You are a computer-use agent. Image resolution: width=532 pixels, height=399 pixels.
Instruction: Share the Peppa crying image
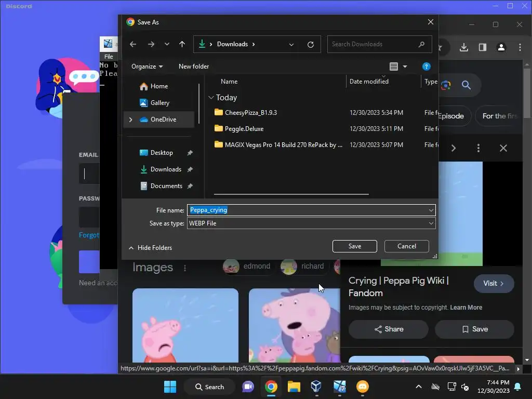(389, 329)
